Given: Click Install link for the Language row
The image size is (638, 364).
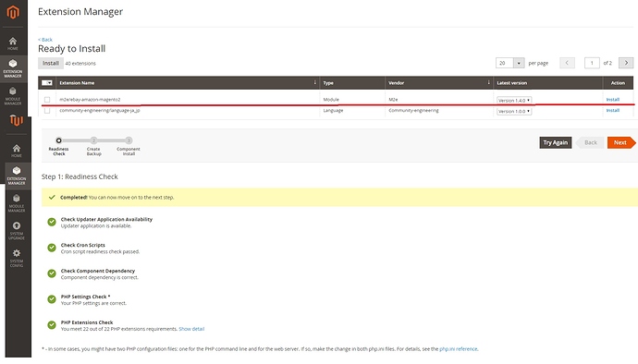Looking at the screenshot, I should (x=613, y=111).
